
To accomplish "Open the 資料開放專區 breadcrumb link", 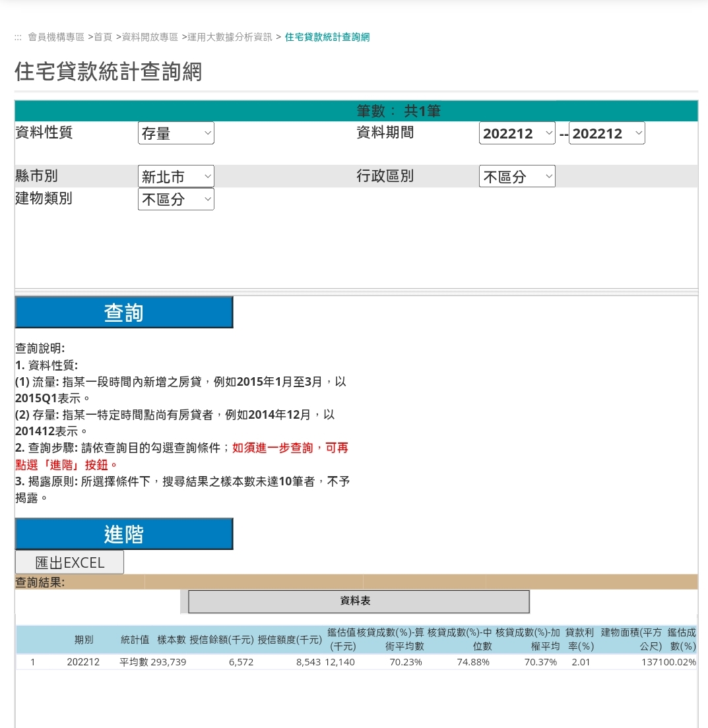I will click(150, 37).
